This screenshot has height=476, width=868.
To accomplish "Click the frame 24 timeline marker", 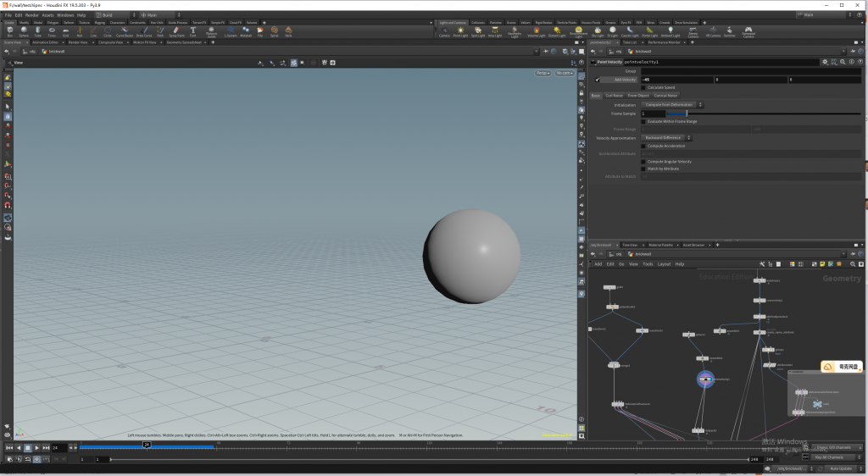I will [147, 445].
